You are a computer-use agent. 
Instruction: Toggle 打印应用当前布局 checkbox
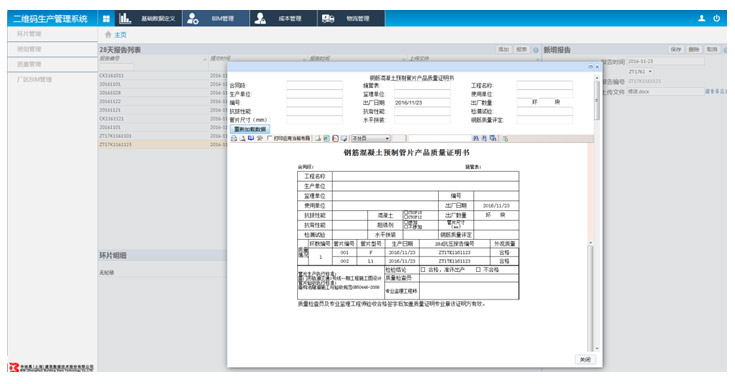coord(270,138)
